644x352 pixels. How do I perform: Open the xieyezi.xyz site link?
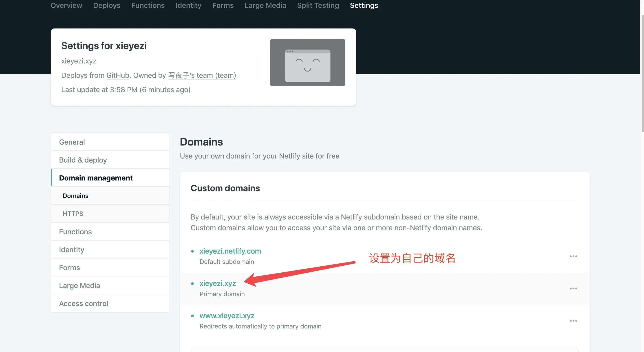(x=79, y=61)
